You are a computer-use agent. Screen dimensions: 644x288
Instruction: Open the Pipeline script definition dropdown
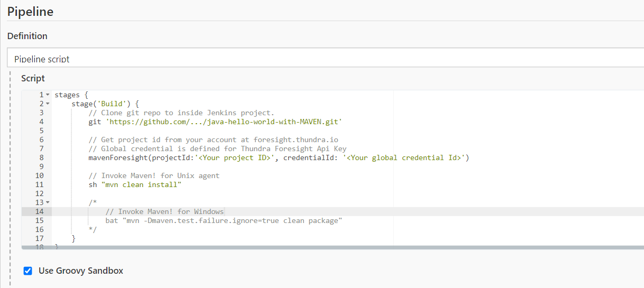(326, 58)
